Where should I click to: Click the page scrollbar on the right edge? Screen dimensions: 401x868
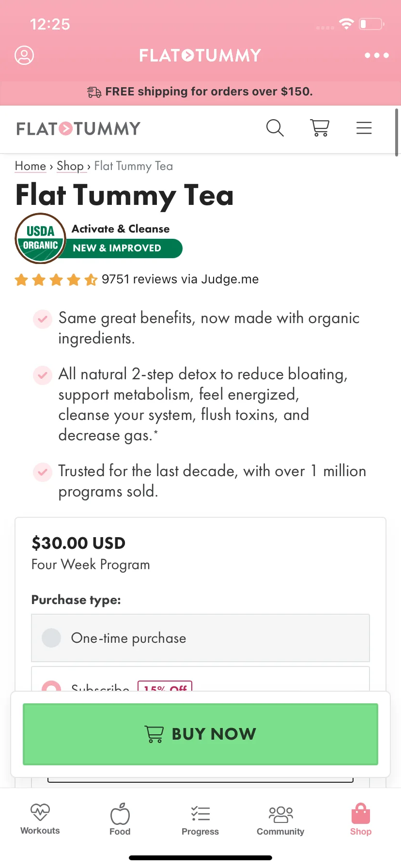[397, 132]
